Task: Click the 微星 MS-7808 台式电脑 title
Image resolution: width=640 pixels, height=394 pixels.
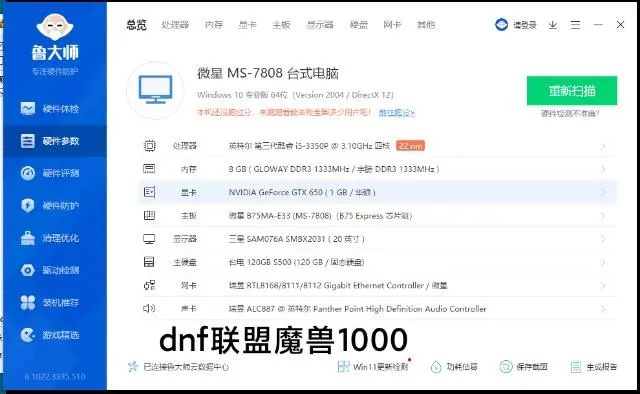Action: coord(268,73)
